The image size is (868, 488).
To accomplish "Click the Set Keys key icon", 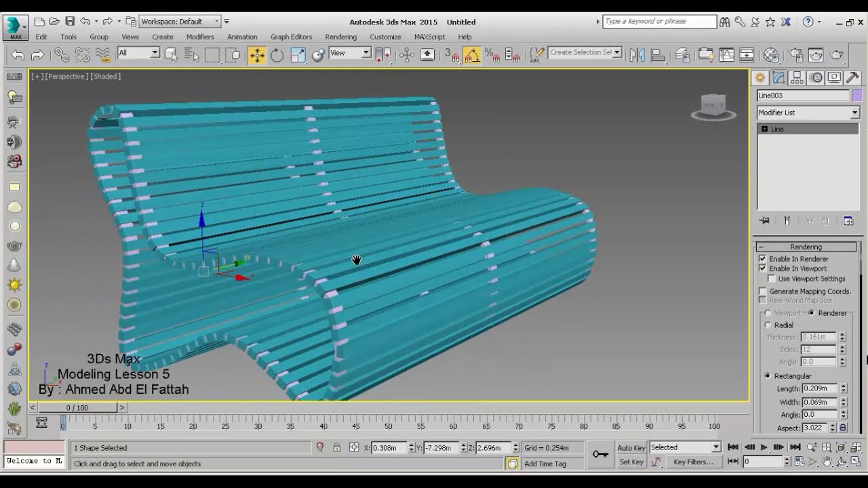I will click(x=600, y=454).
